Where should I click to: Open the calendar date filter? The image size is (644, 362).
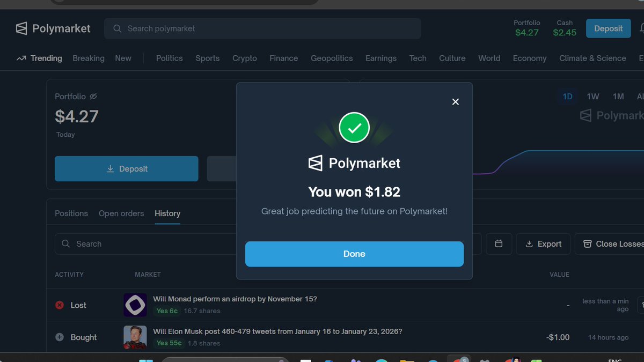(499, 244)
